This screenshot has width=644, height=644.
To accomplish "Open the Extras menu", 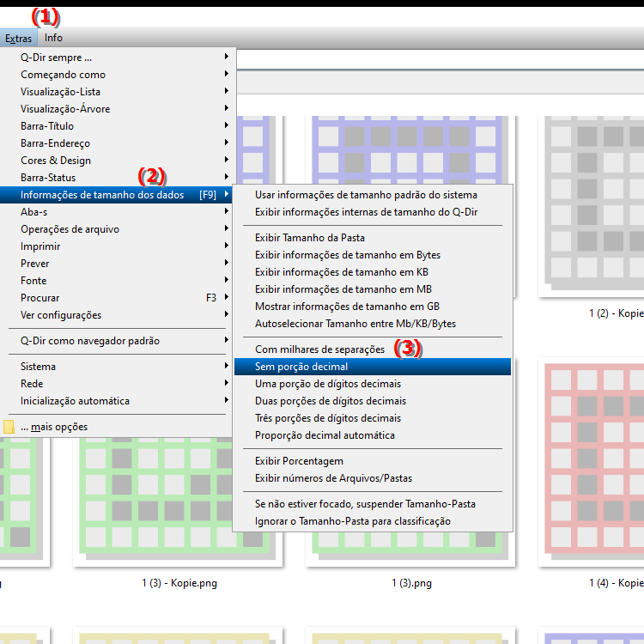I will coord(19,38).
